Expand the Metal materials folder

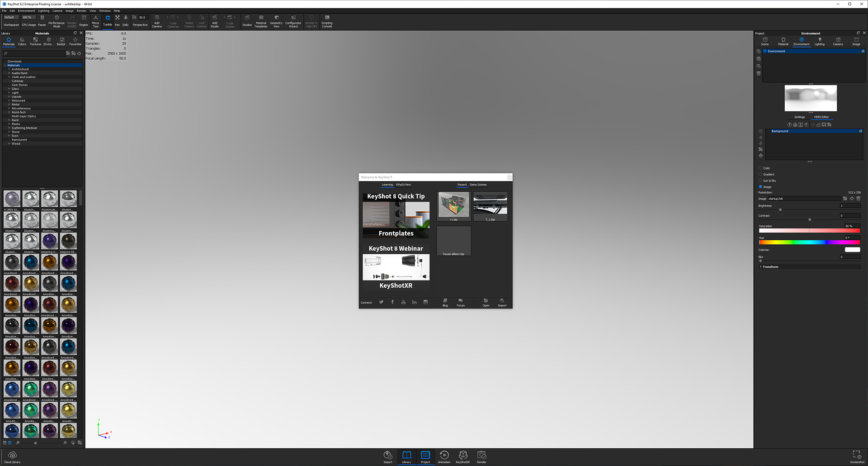coord(9,105)
